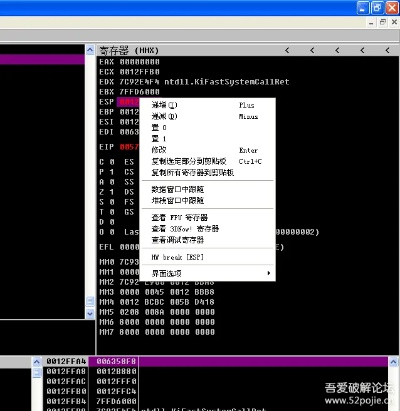The width and height of the screenshot is (400, 411).
Task: Minimize the inner MDI child window
Action: point(371,23)
